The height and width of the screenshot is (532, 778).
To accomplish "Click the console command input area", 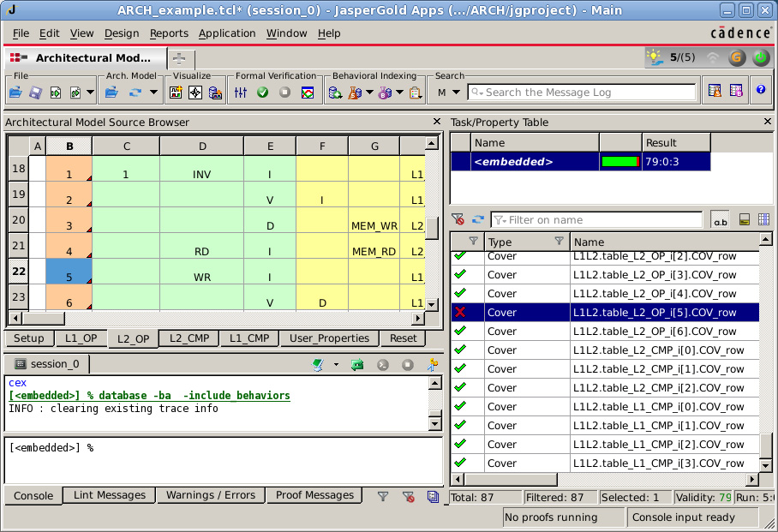I will 224,461.
